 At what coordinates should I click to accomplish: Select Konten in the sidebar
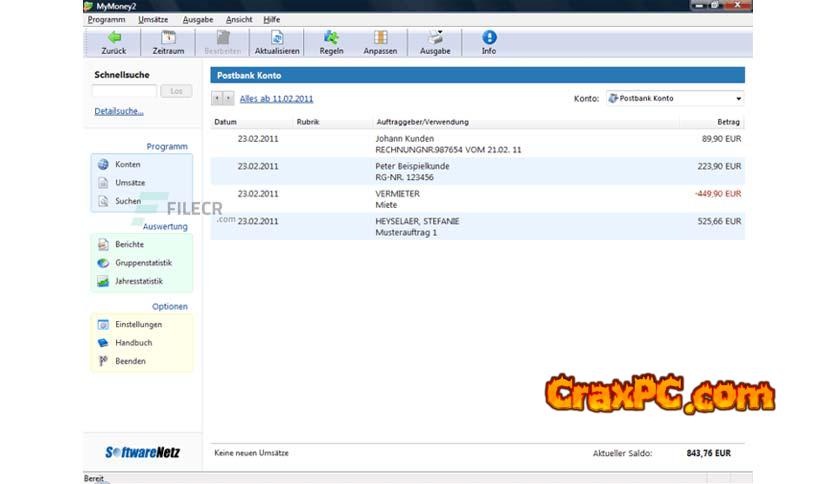(x=127, y=164)
